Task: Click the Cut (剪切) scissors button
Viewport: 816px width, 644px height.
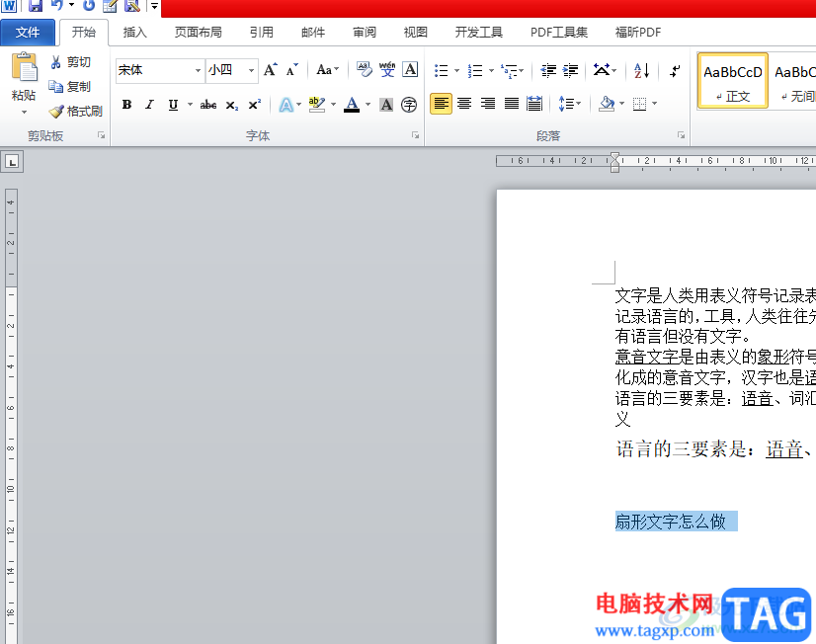Action: pos(71,62)
